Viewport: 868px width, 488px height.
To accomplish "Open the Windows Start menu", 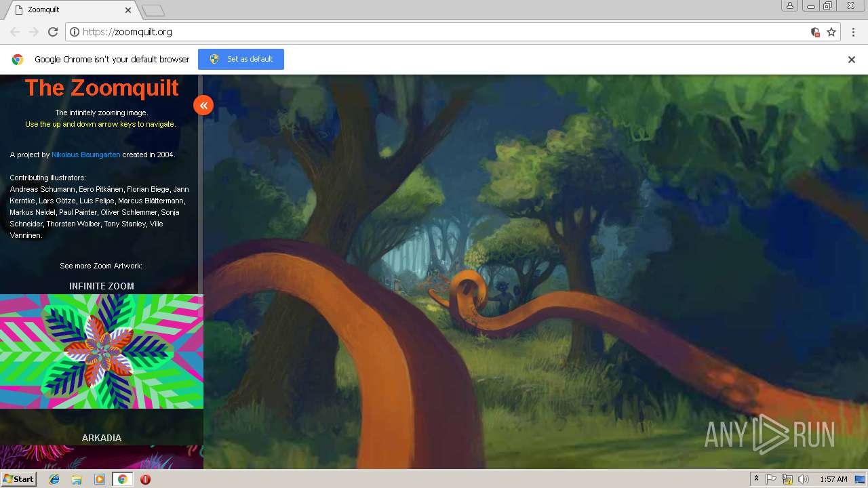I will (18, 479).
